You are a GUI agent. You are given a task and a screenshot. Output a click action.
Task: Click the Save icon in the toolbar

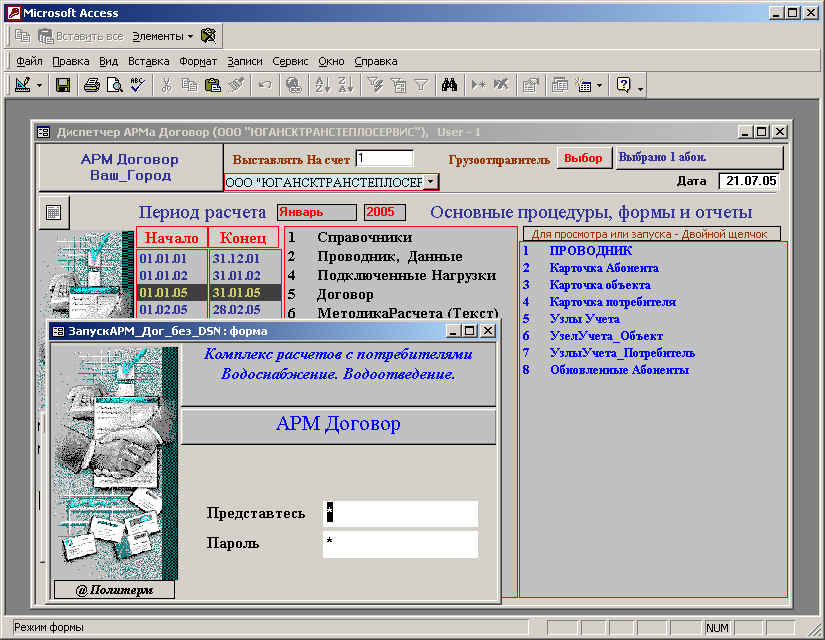tap(62, 85)
